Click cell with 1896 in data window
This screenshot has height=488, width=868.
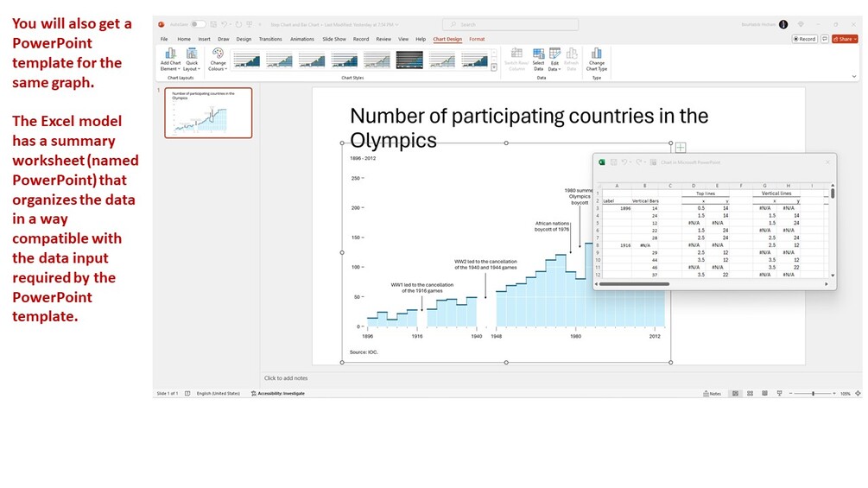click(617, 209)
